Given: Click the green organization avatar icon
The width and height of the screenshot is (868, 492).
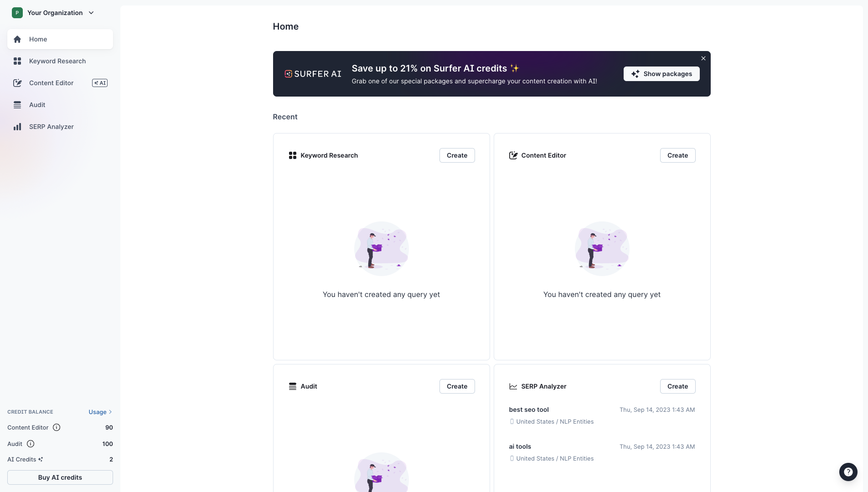Looking at the screenshot, I should click(x=17, y=13).
